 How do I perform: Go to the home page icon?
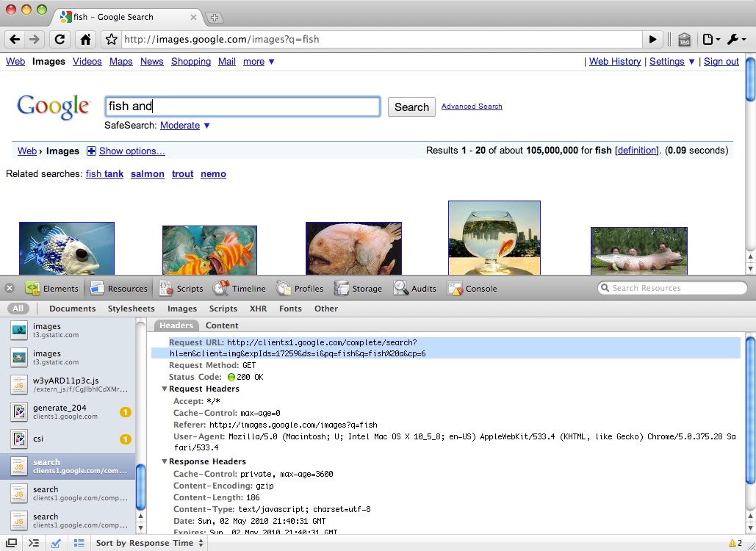click(x=85, y=39)
